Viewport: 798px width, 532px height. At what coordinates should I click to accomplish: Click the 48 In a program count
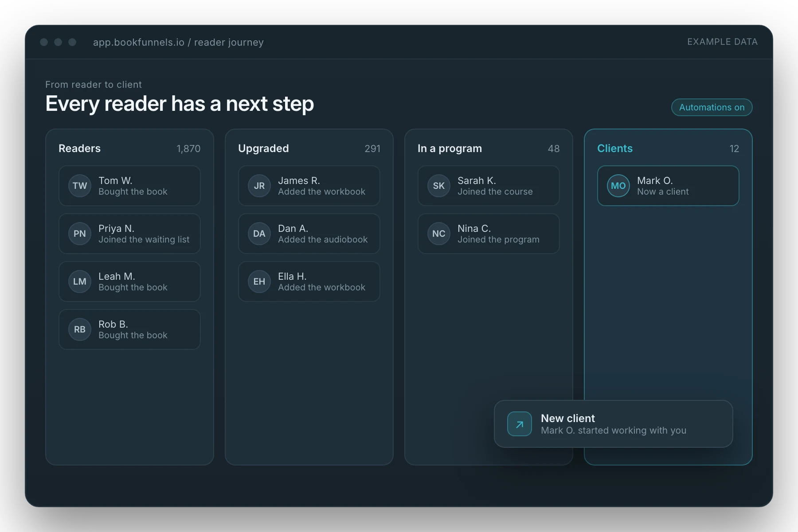[x=554, y=149]
